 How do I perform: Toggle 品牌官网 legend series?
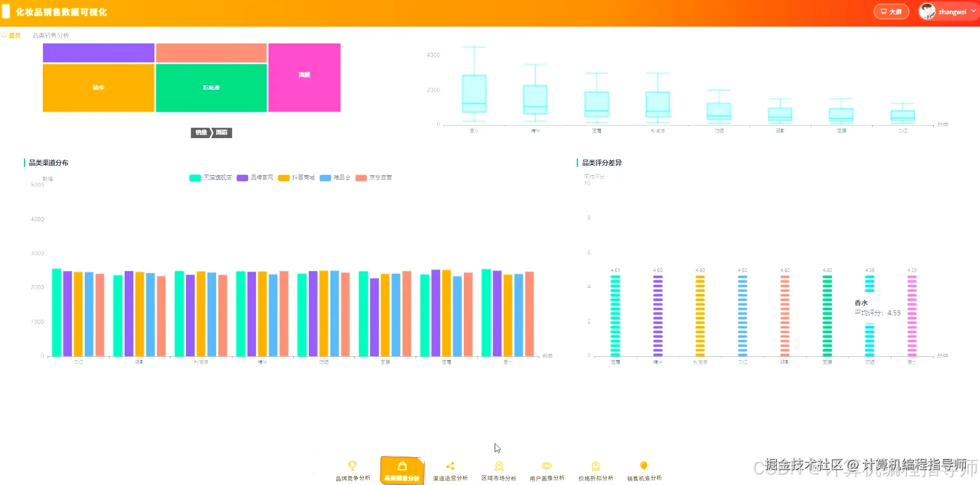[x=255, y=178]
